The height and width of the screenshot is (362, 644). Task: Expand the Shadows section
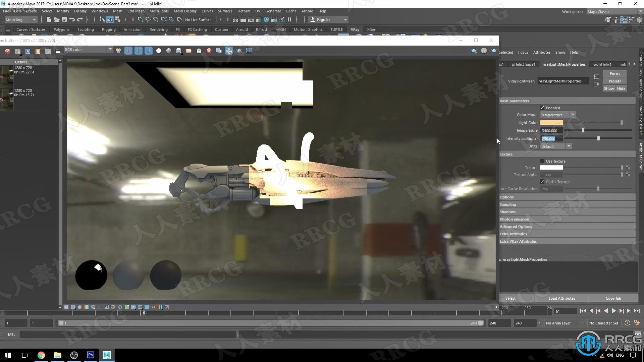click(x=507, y=212)
